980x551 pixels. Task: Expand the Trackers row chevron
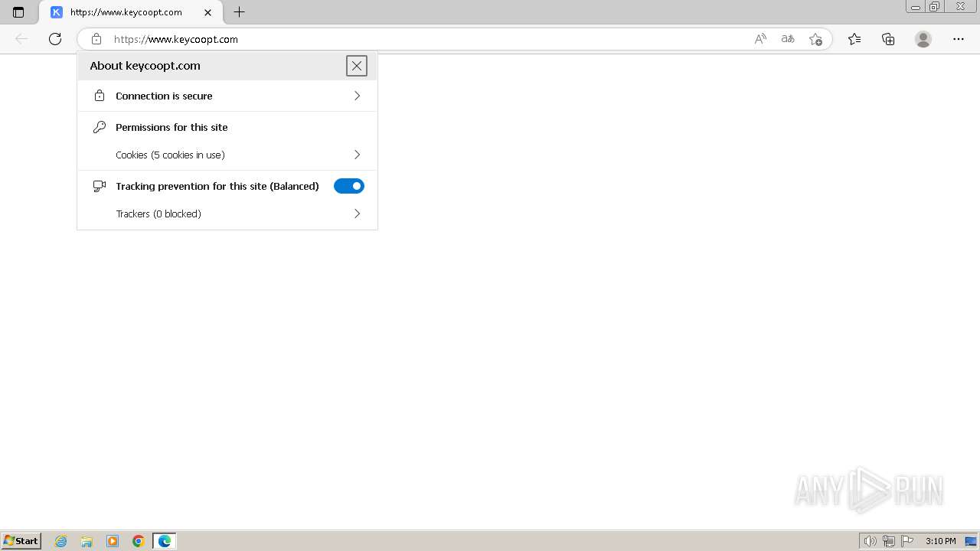click(x=357, y=214)
